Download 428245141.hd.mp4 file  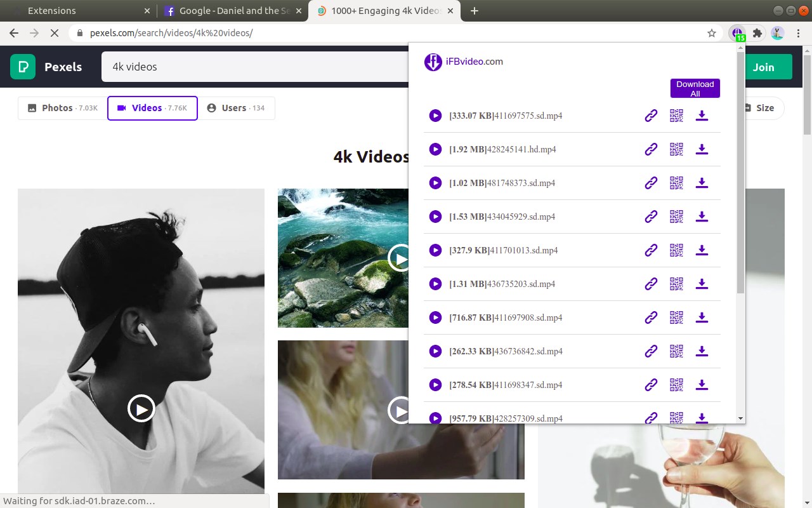click(702, 149)
